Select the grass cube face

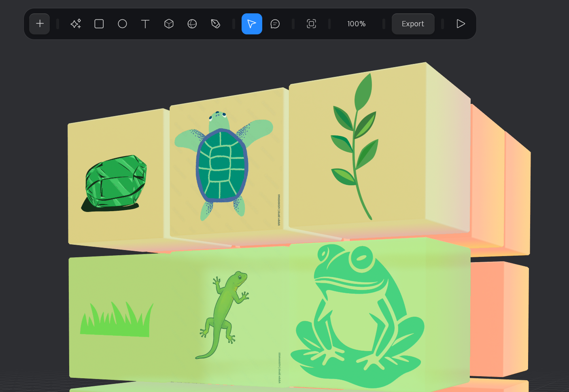[x=116, y=320]
